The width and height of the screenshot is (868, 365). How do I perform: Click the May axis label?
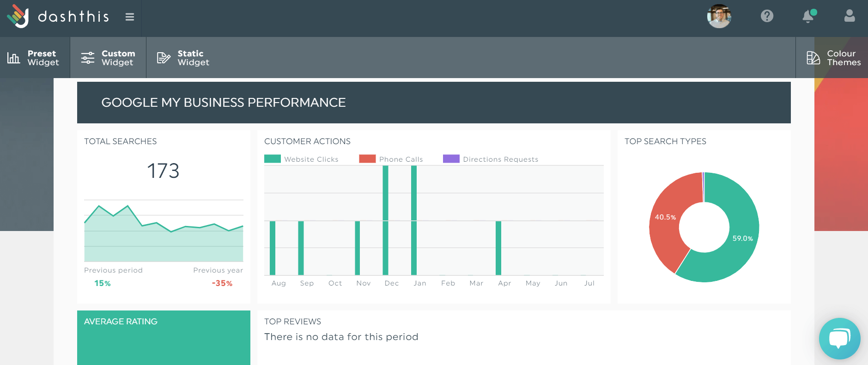click(533, 283)
